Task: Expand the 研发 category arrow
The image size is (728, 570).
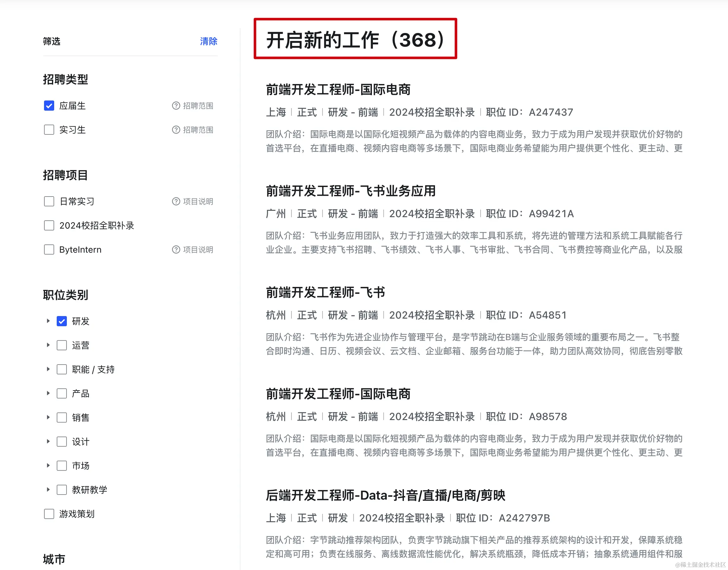Action: click(x=48, y=321)
